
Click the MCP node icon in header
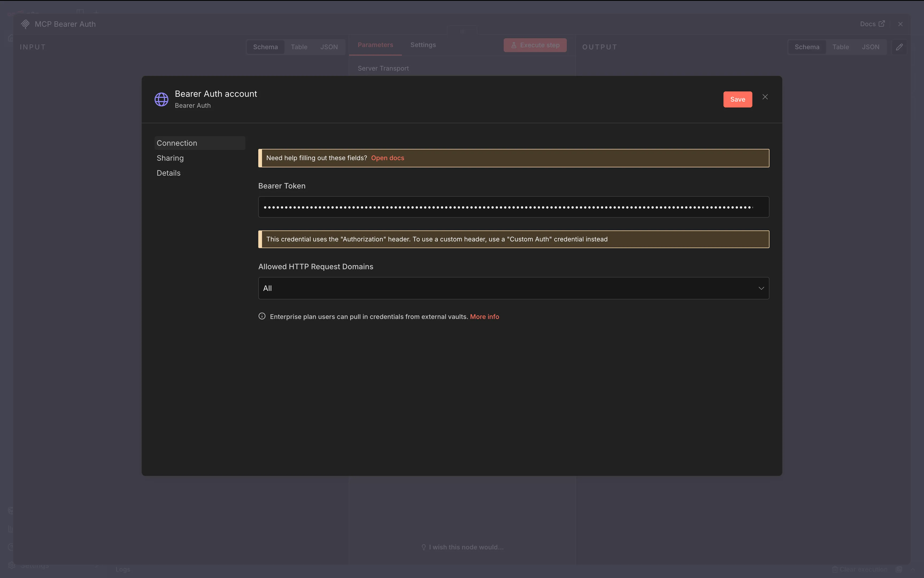point(25,24)
